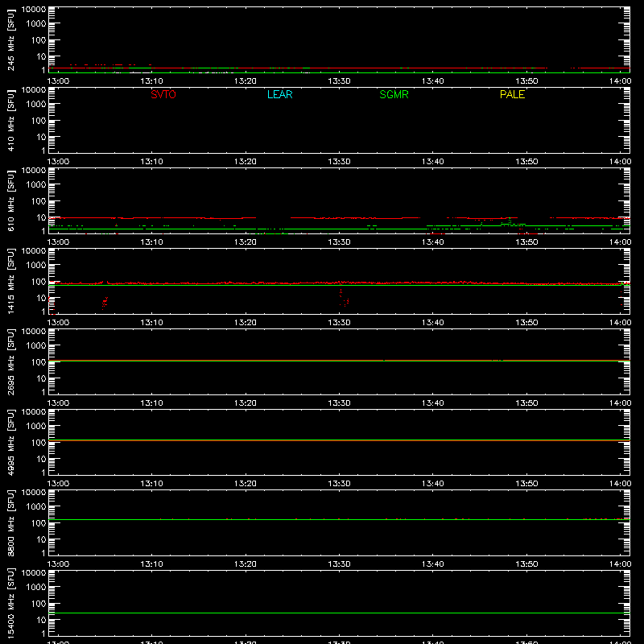Click the 13:30 tick under the 8800 MHz plot
The image size is (644, 644).
point(339,564)
